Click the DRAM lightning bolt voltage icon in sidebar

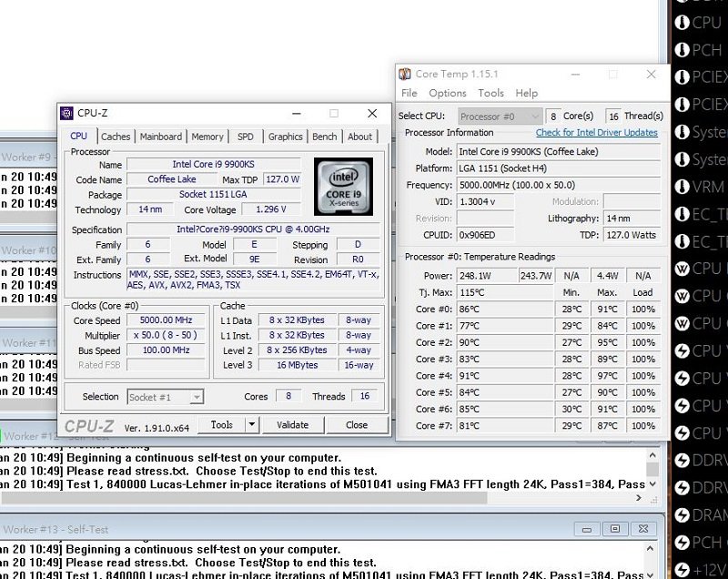[x=682, y=515]
